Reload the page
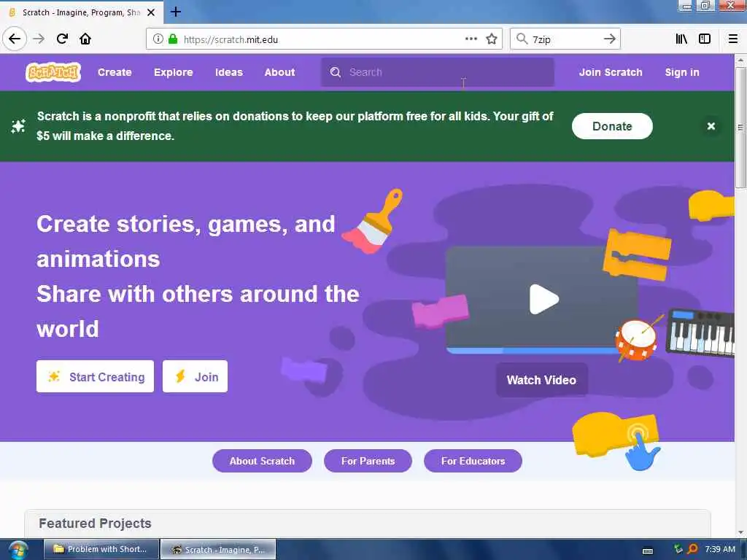The height and width of the screenshot is (560, 747). [62, 39]
